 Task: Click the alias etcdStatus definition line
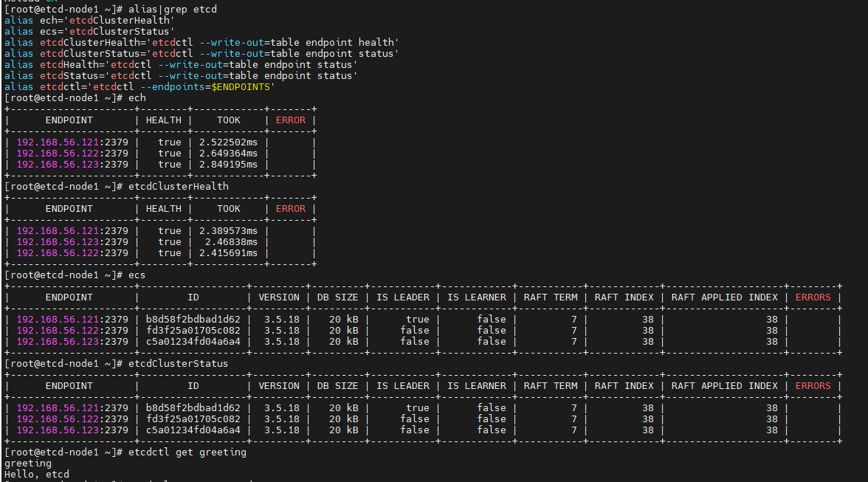click(x=180, y=75)
